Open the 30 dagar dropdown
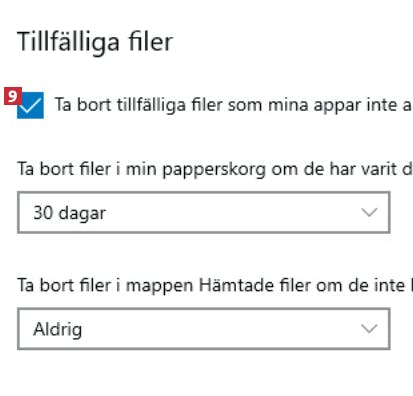Viewport: 413px width, 396px height. [x=204, y=212]
